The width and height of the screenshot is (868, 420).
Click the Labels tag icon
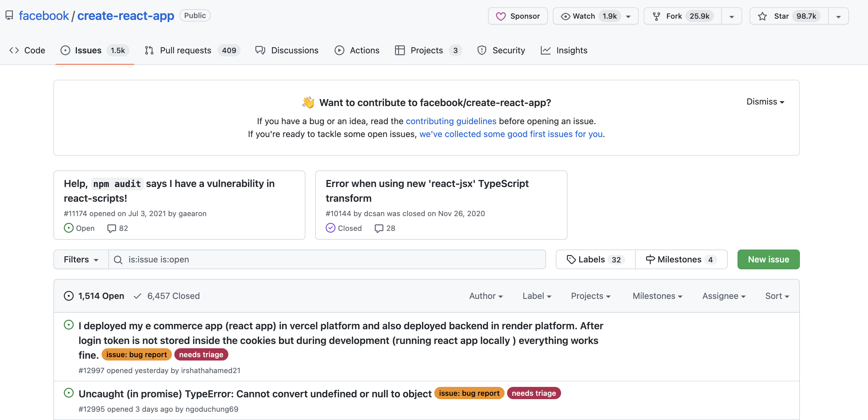(x=571, y=259)
